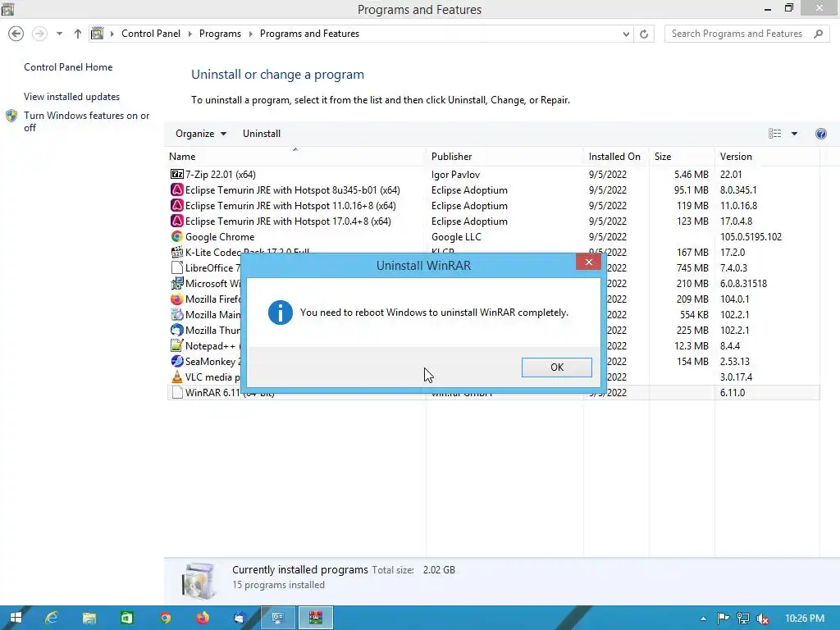The image size is (840, 630).
Task: Click the LibreOffice list icon
Action: [x=177, y=267]
